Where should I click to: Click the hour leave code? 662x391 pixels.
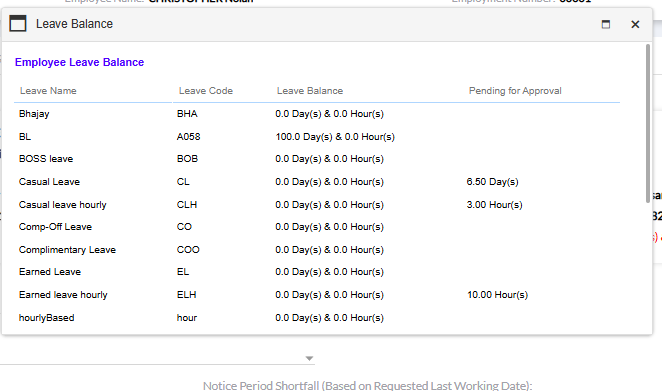coord(187,318)
